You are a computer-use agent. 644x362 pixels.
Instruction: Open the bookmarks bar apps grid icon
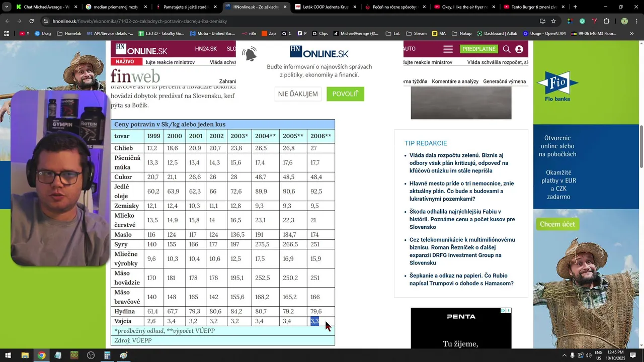[7, 34]
